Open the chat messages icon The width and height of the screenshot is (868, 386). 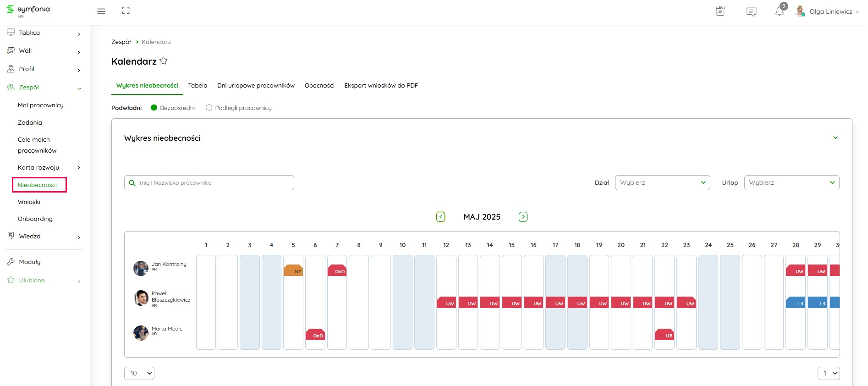click(x=751, y=12)
